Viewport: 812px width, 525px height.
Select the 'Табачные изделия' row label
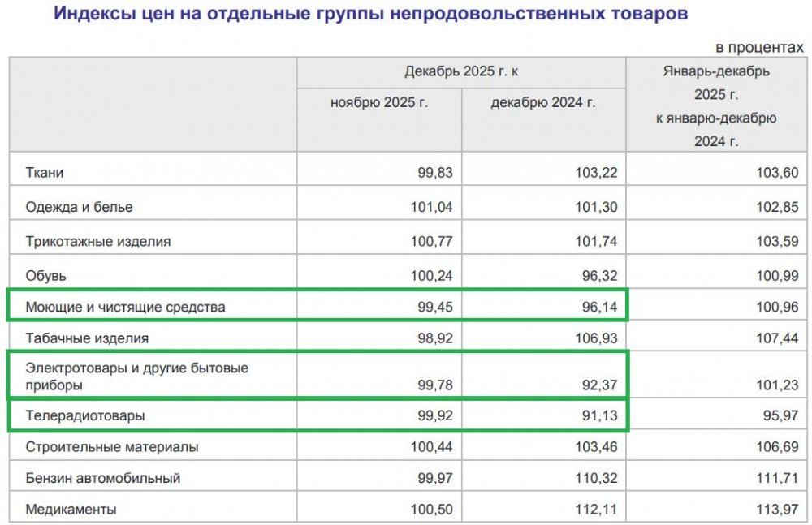[87, 338]
